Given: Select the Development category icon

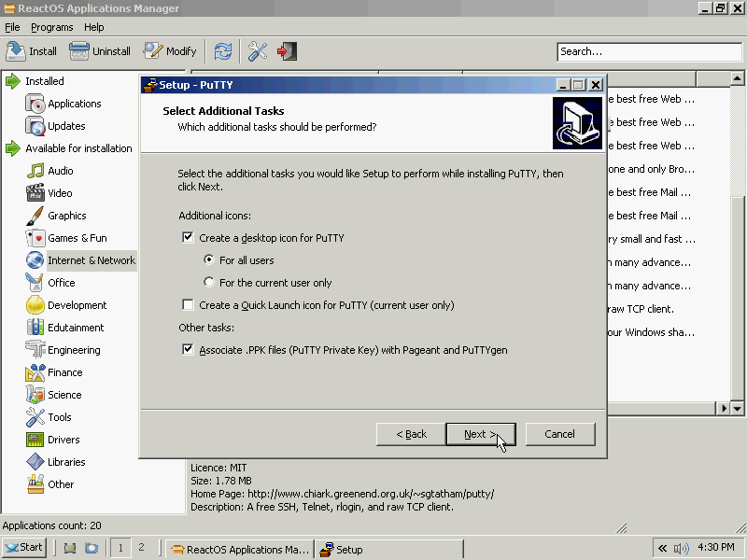Looking at the screenshot, I should 35,305.
